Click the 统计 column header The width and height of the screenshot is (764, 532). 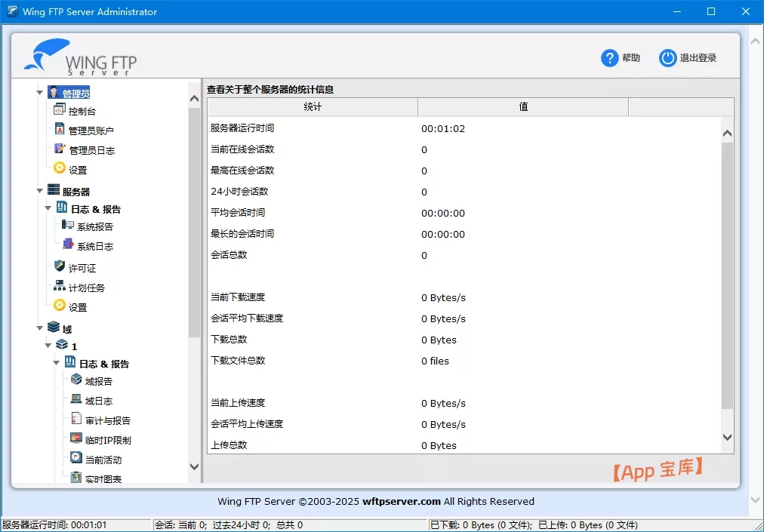[313, 107]
